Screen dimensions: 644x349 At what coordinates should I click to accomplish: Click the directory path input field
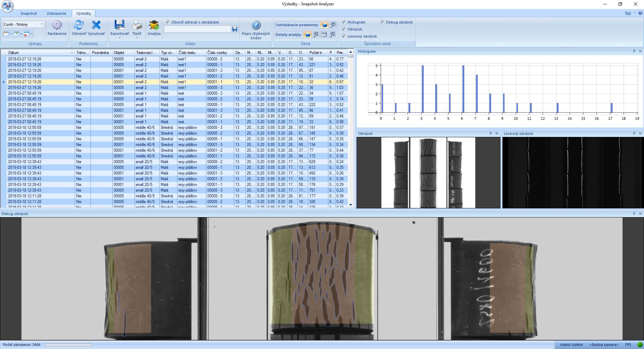coord(197,30)
